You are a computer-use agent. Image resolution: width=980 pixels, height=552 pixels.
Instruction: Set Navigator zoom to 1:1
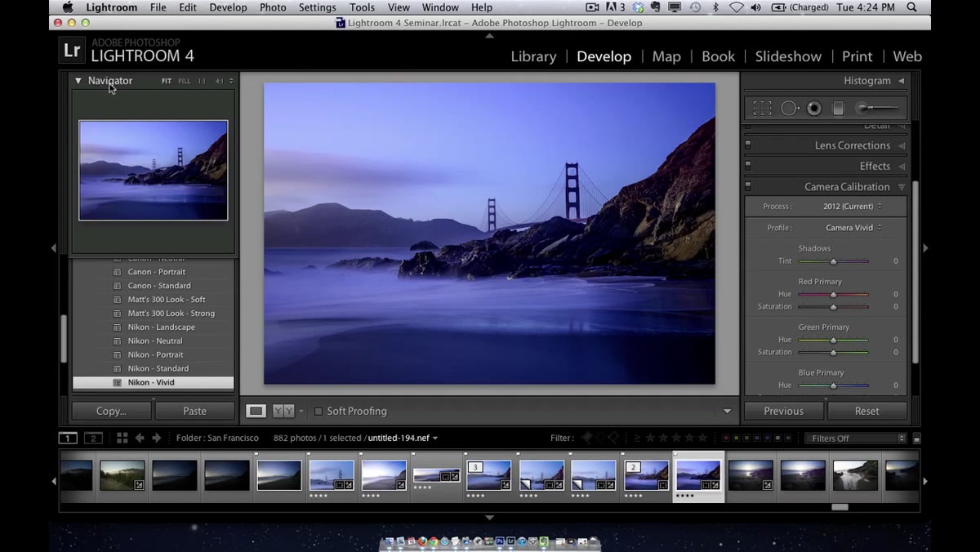(203, 81)
